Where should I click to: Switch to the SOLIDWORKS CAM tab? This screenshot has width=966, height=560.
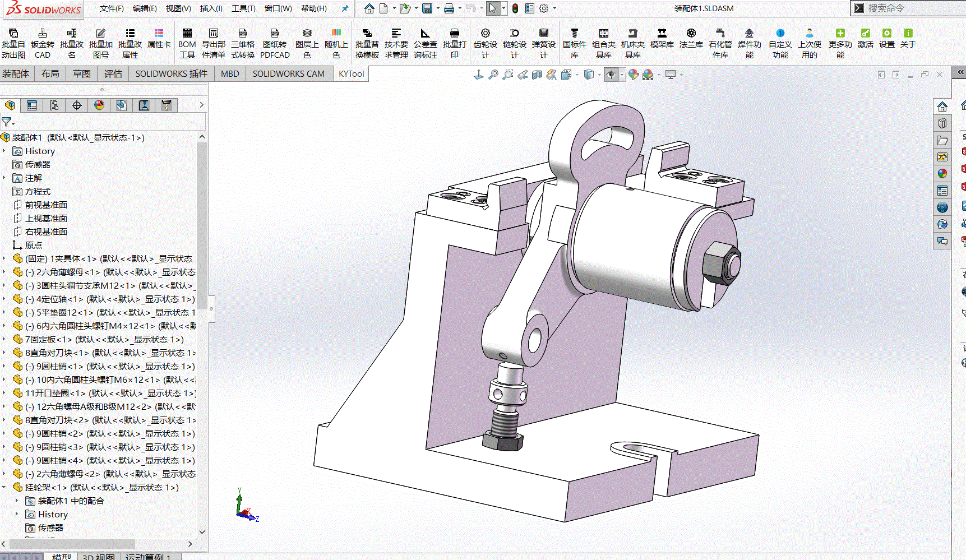(x=288, y=73)
